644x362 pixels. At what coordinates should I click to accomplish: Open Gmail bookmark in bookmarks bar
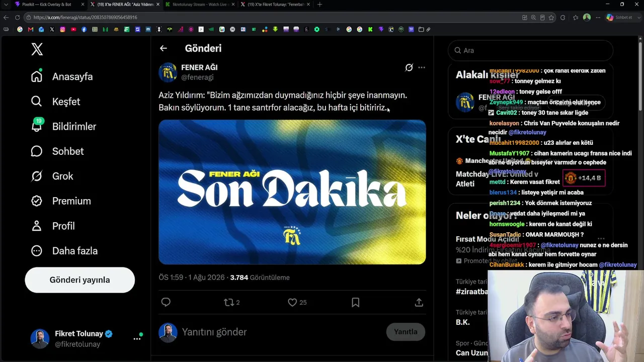(31, 29)
